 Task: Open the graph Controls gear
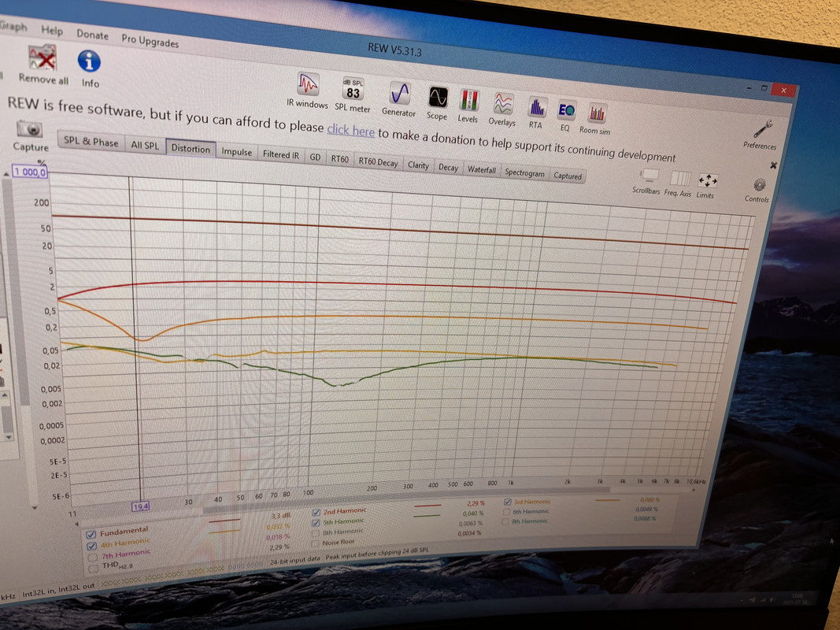(759, 186)
